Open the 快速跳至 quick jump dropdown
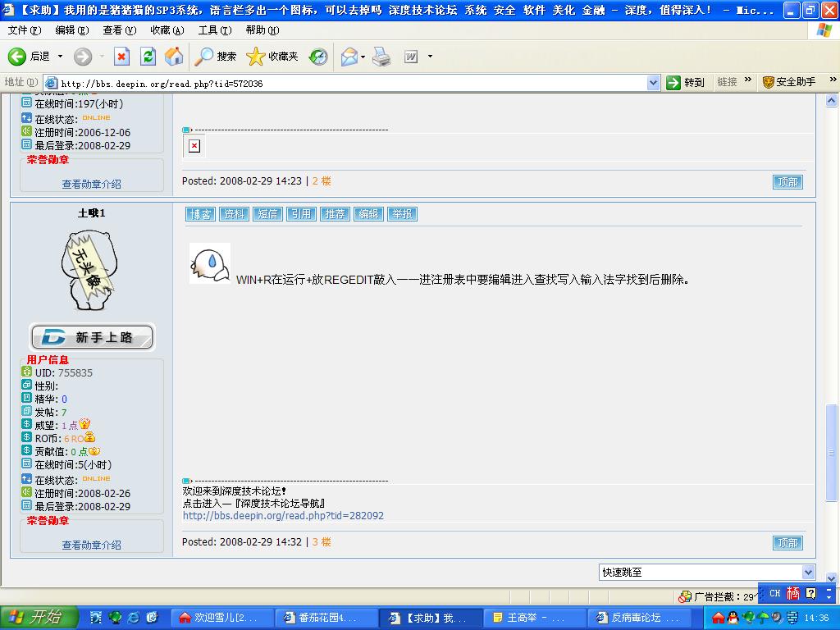Image resolution: width=840 pixels, height=630 pixels. 808,572
